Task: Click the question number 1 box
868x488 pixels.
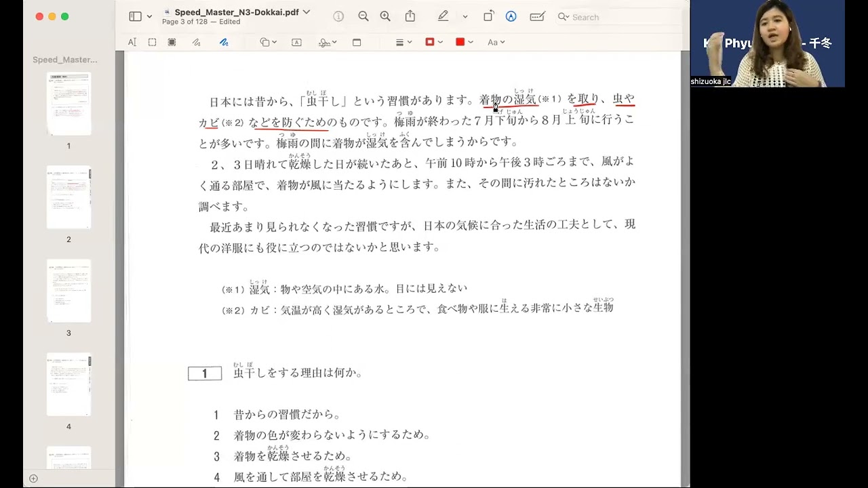Action: 205,373
